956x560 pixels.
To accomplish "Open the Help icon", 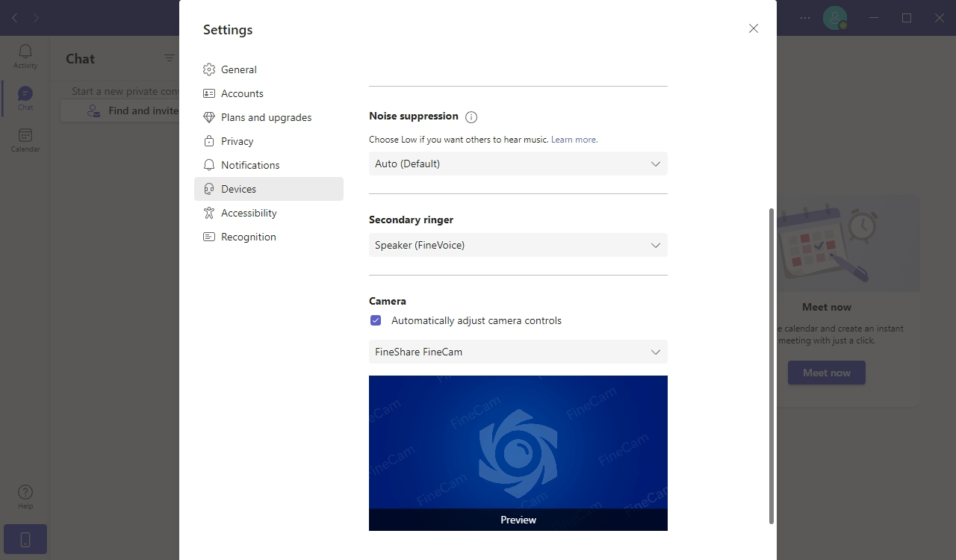I will (25, 497).
